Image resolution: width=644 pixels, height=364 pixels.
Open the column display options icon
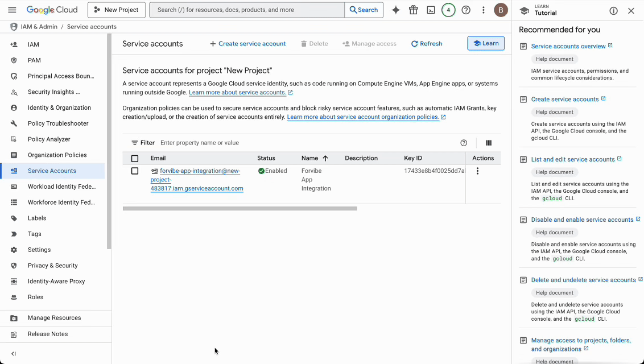pos(488,143)
